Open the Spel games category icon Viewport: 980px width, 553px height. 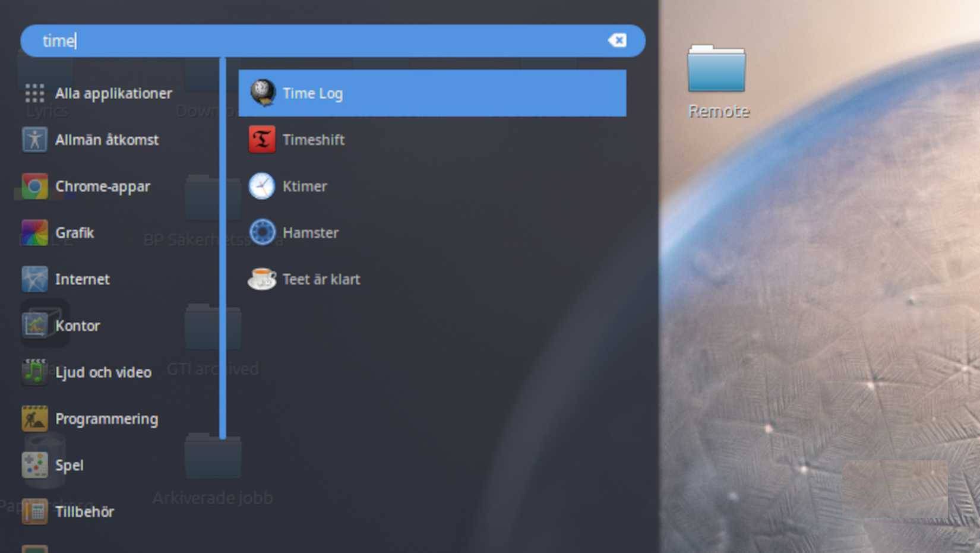[34, 465]
